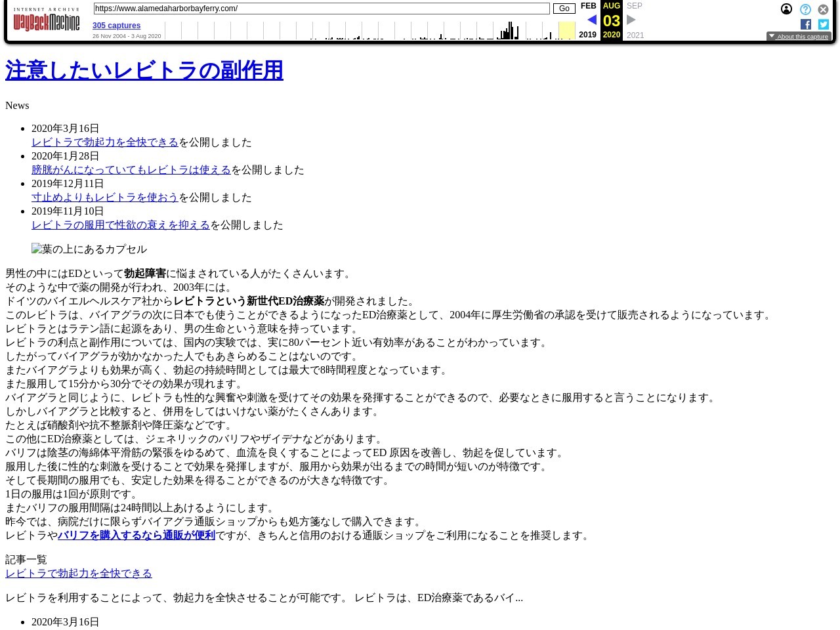
Task: Click the Wayback URL input field
Action: click(x=321, y=9)
